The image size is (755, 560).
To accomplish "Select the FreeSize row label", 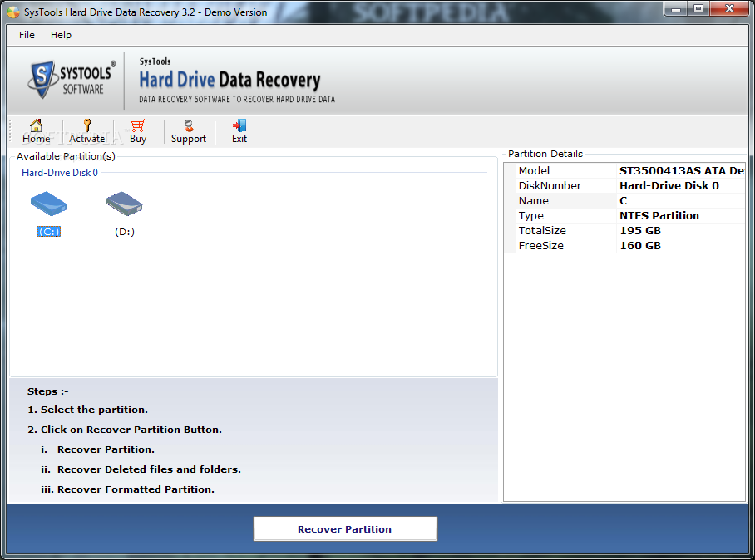I will click(x=540, y=245).
